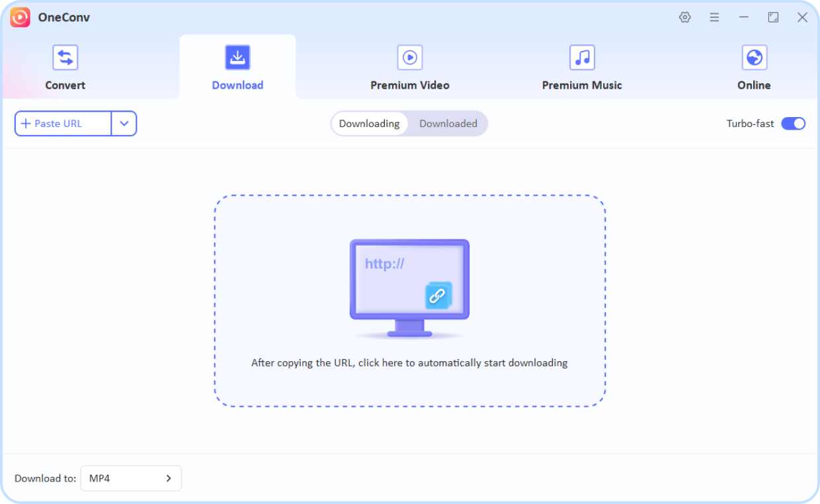This screenshot has height=504, width=820.
Task: Select the Online globe icon
Action: coord(754,57)
